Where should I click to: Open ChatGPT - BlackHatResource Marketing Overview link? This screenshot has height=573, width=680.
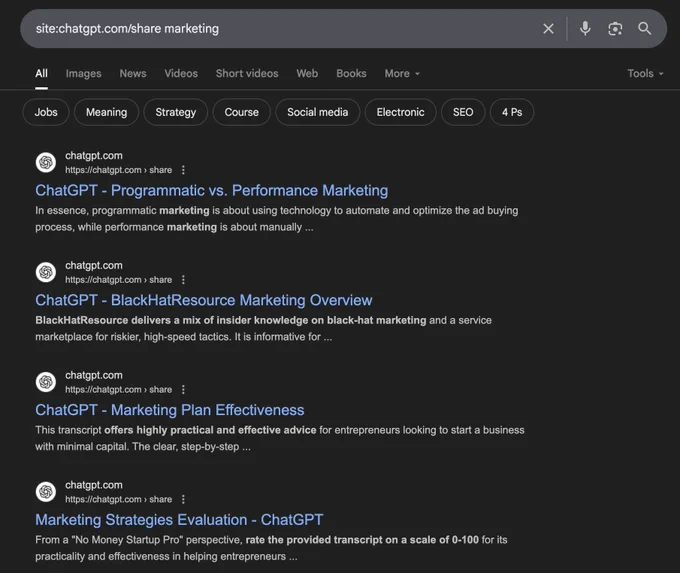204,300
